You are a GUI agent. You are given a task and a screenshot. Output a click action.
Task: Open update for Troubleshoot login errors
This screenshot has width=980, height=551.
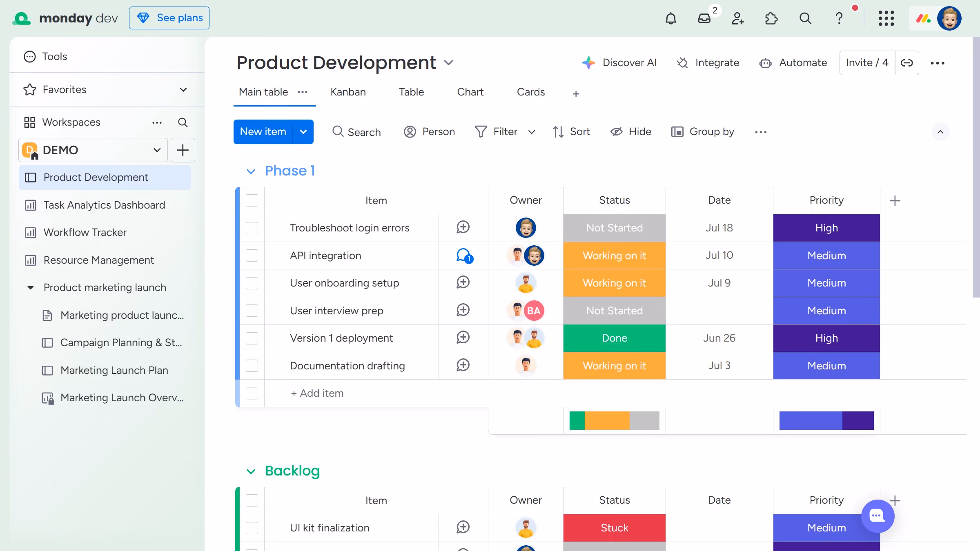click(463, 227)
